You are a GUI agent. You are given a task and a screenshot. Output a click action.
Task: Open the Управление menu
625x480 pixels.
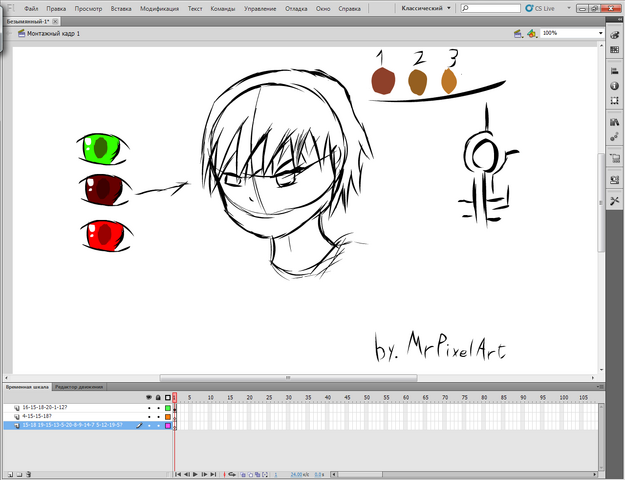click(260, 8)
